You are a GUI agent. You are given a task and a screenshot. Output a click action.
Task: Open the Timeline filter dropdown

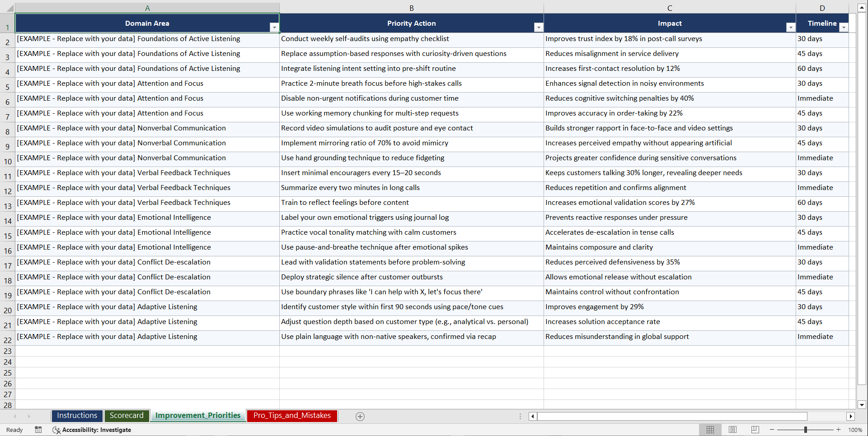843,28
